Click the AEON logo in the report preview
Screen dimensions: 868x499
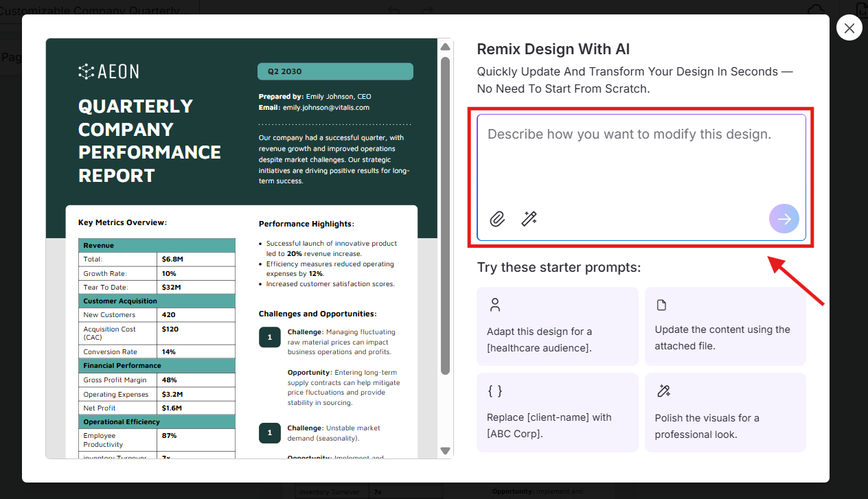tap(108, 71)
